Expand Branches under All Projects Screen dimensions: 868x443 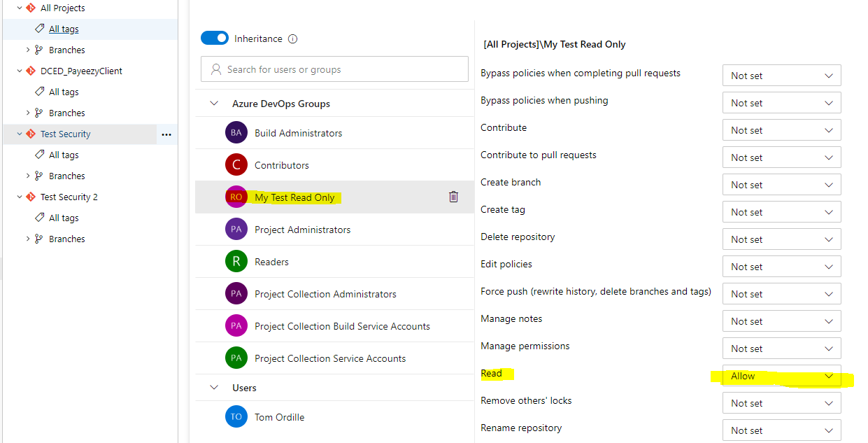click(28, 50)
